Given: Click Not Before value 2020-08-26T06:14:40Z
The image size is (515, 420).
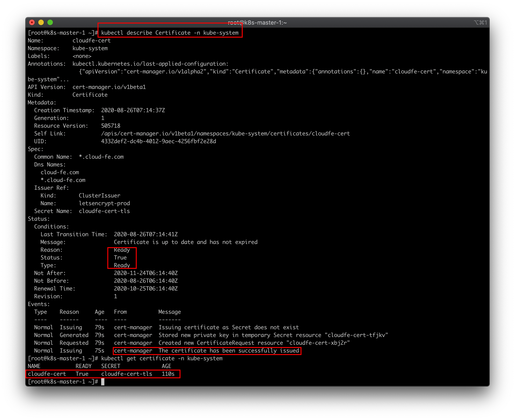Looking at the screenshot, I should click(146, 281).
